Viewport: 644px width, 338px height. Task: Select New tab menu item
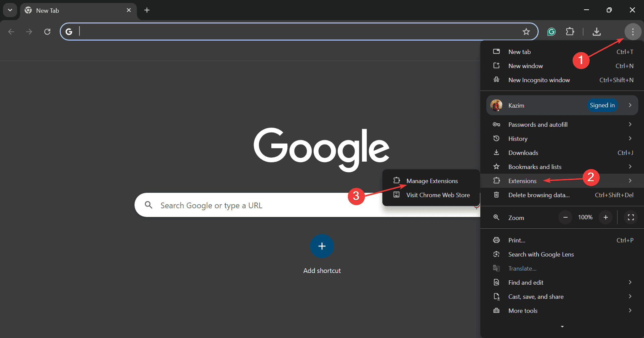(563, 52)
